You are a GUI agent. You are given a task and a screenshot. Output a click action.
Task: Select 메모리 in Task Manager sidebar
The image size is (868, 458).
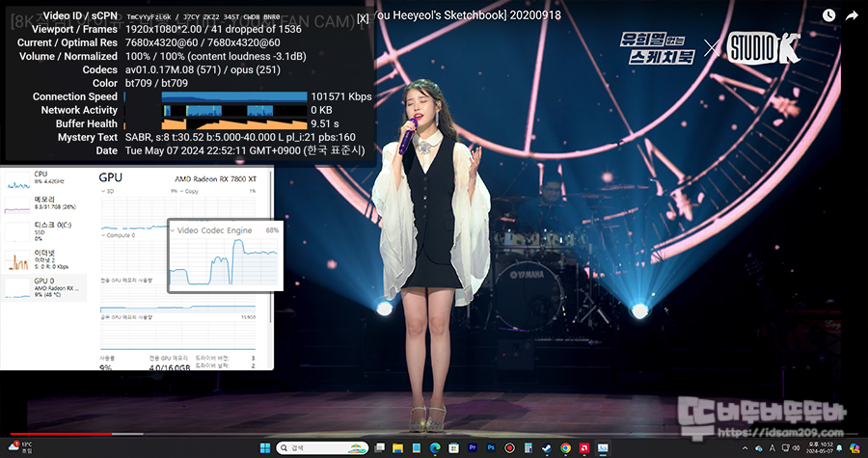44,203
